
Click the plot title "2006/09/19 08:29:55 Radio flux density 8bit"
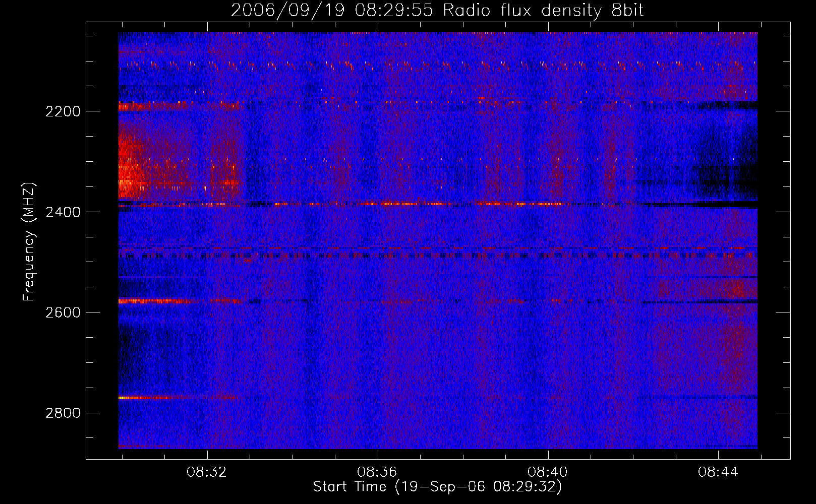(437, 11)
